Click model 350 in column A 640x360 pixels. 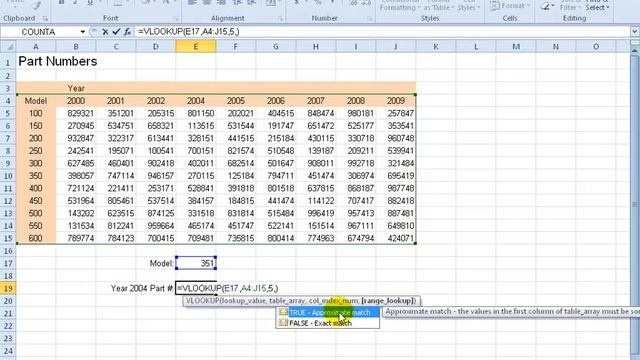pos(36,176)
